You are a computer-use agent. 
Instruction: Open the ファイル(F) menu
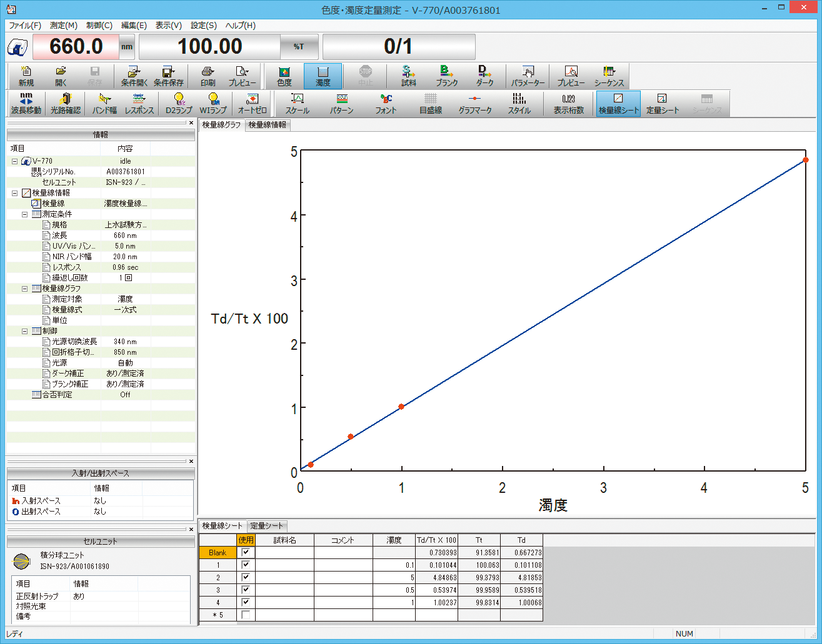click(x=25, y=26)
